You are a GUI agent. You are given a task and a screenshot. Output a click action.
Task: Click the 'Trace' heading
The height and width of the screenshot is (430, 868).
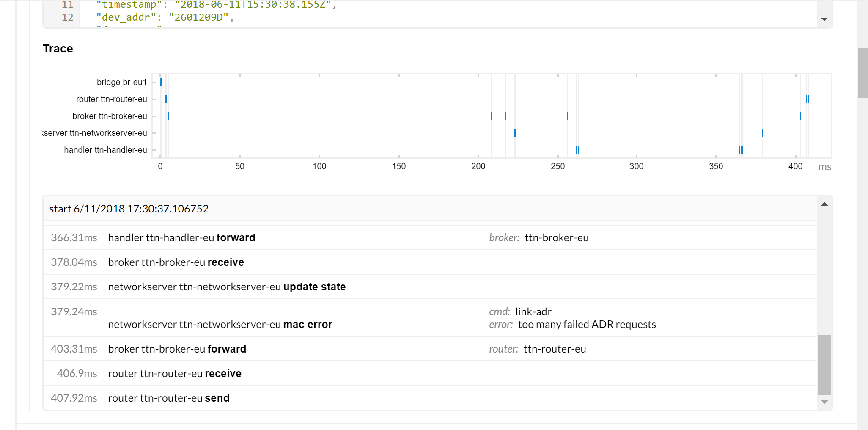pyautogui.click(x=58, y=49)
